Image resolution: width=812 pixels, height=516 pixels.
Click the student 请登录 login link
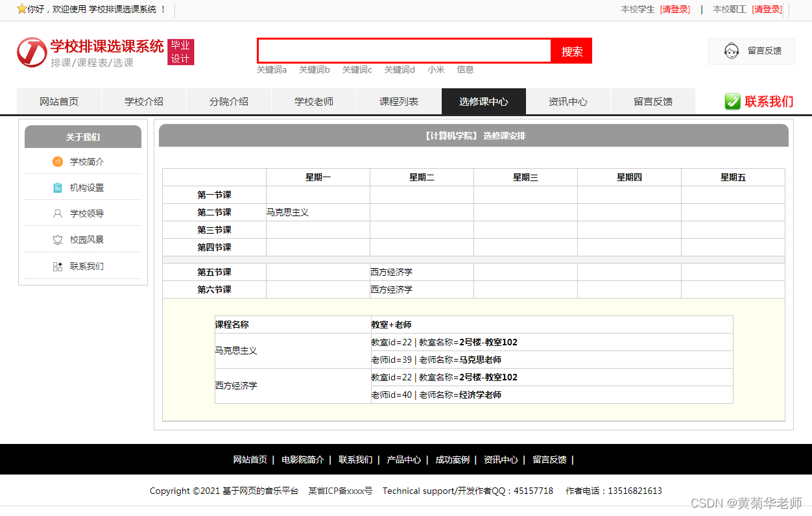pyautogui.click(x=675, y=9)
